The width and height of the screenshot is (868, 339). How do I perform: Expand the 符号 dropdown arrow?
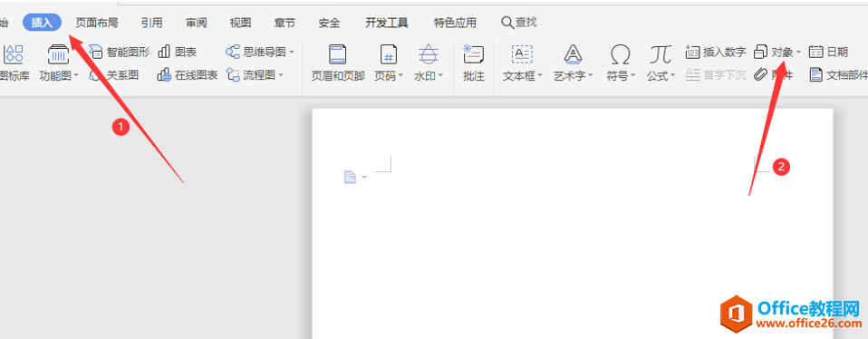[632, 76]
